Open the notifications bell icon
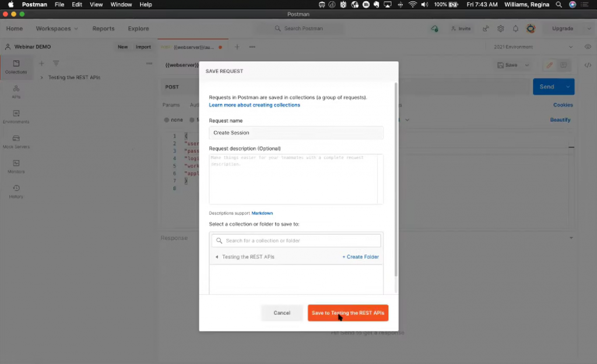This screenshot has height=364, width=597. (x=515, y=29)
